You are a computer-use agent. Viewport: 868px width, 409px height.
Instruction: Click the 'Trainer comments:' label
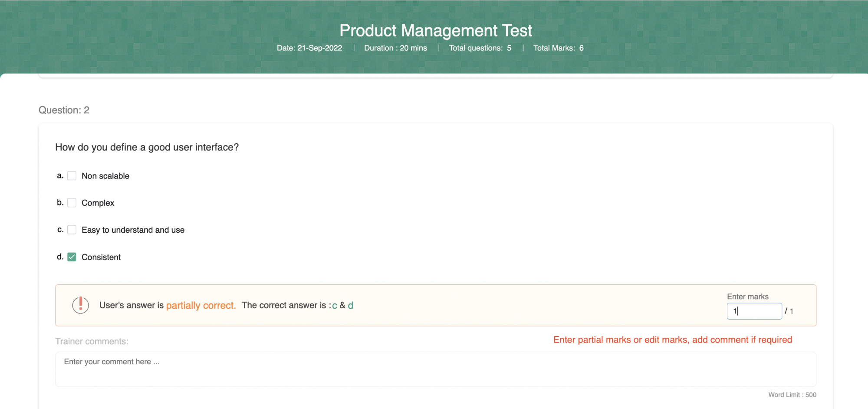tap(92, 341)
